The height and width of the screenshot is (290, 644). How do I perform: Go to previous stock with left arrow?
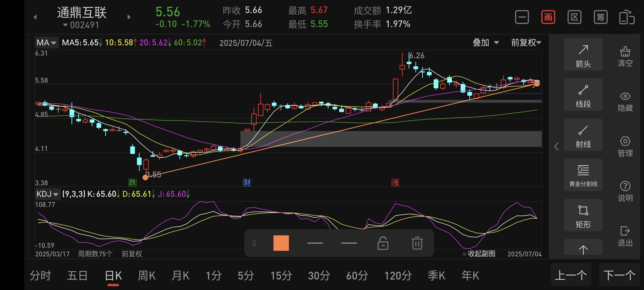click(35, 17)
